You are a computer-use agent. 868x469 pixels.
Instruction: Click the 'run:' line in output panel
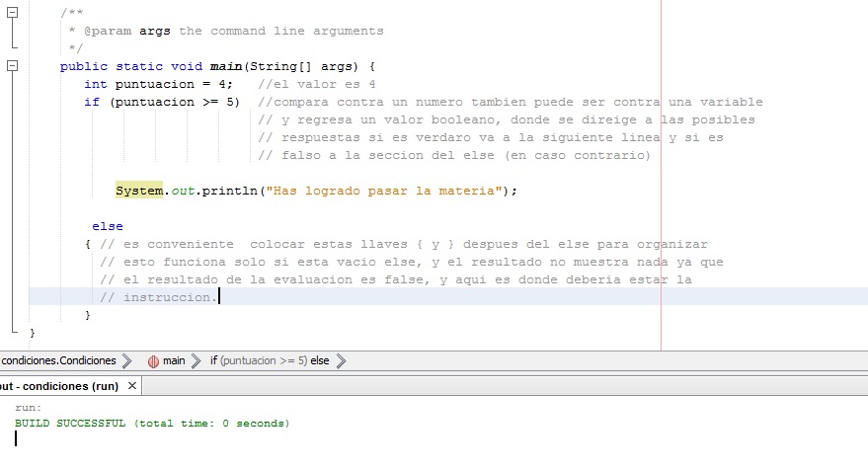[29, 407]
